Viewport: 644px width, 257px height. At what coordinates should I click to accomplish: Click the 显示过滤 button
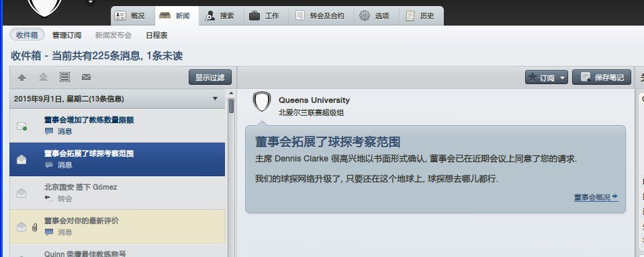point(210,77)
